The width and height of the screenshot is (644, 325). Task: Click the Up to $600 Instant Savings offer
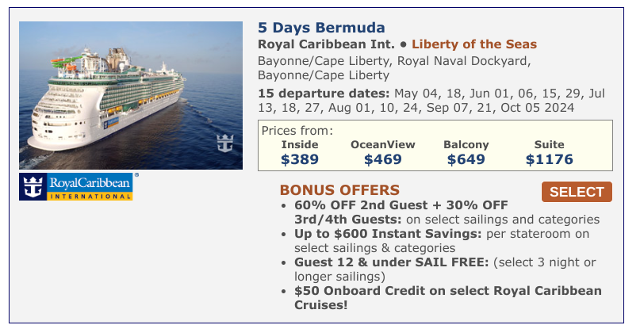[x=442, y=241]
